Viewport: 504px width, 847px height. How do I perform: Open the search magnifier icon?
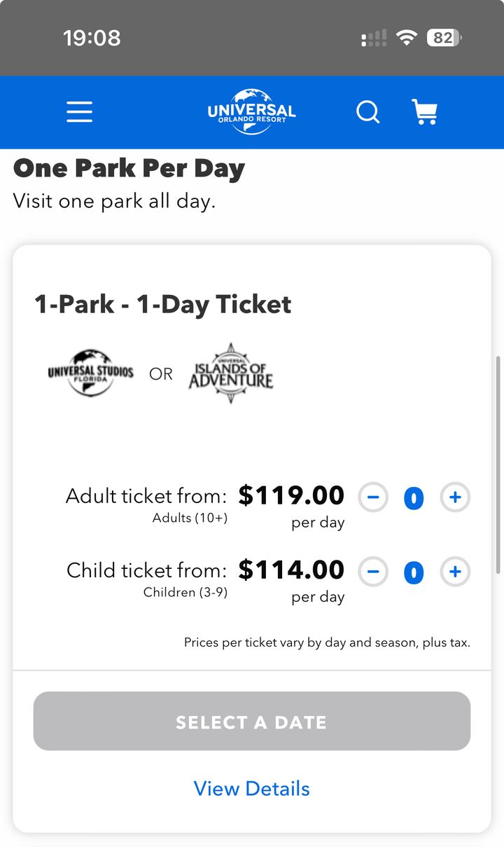pyautogui.click(x=367, y=112)
